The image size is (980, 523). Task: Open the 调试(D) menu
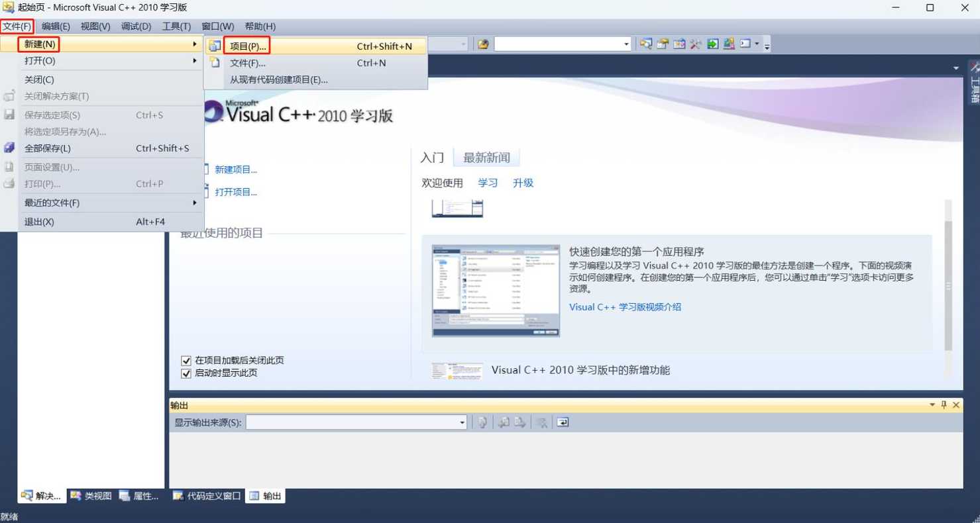tap(136, 26)
